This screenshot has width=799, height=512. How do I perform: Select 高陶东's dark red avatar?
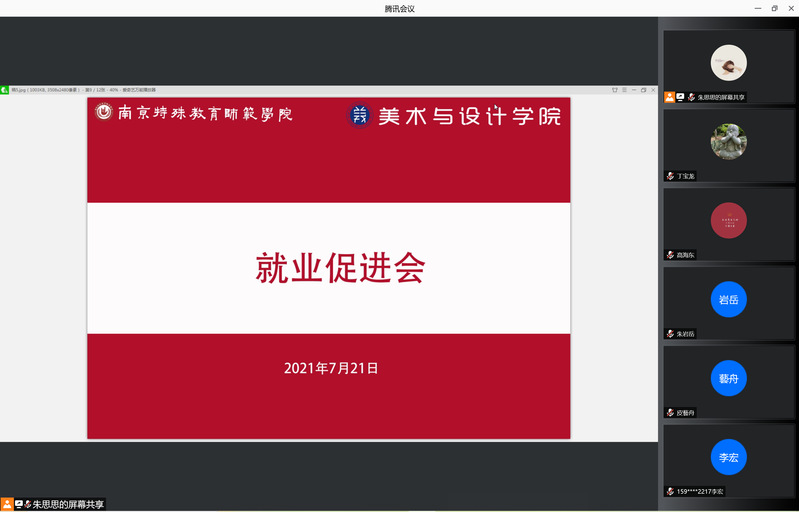pyautogui.click(x=728, y=220)
